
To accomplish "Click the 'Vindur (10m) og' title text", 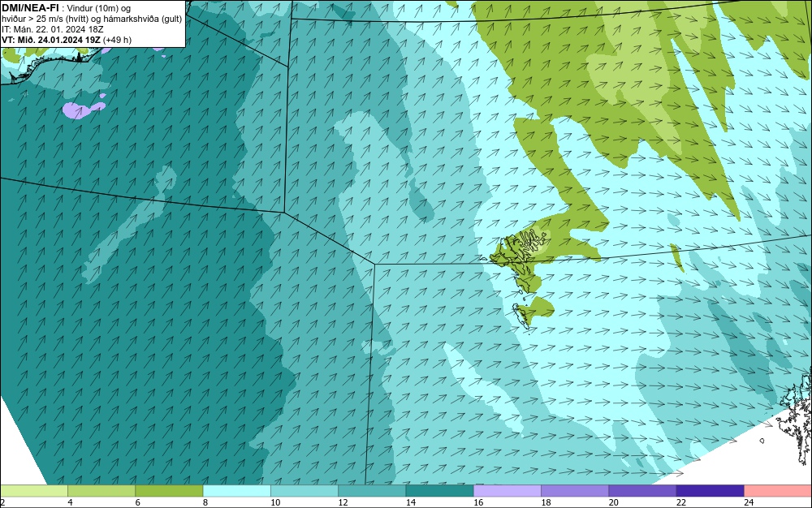I will (x=99, y=8).
